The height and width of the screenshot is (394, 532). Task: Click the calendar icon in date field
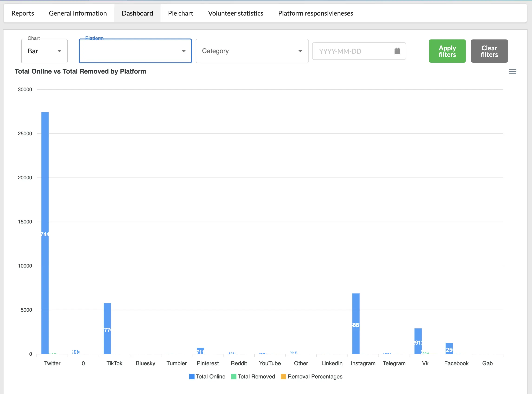[397, 51]
